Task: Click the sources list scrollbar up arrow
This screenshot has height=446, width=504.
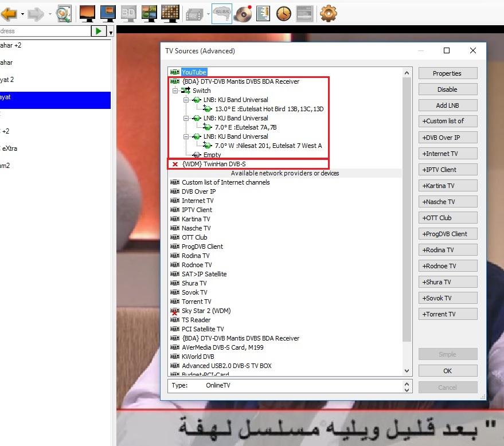Action: tap(407, 73)
